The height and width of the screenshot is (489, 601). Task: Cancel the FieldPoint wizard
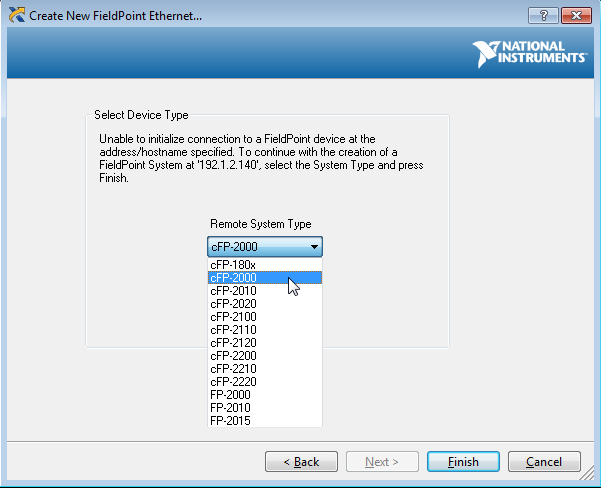tap(544, 461)
